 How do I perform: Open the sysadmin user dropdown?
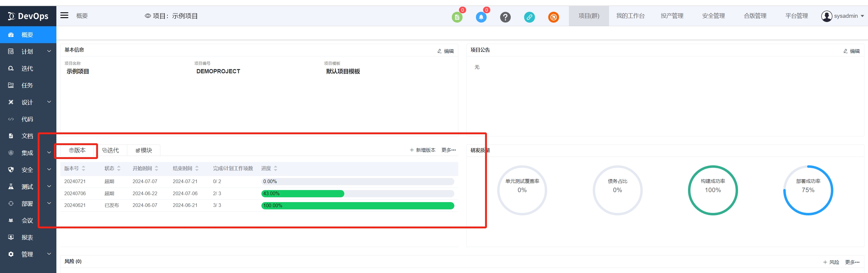pos(842,16)
